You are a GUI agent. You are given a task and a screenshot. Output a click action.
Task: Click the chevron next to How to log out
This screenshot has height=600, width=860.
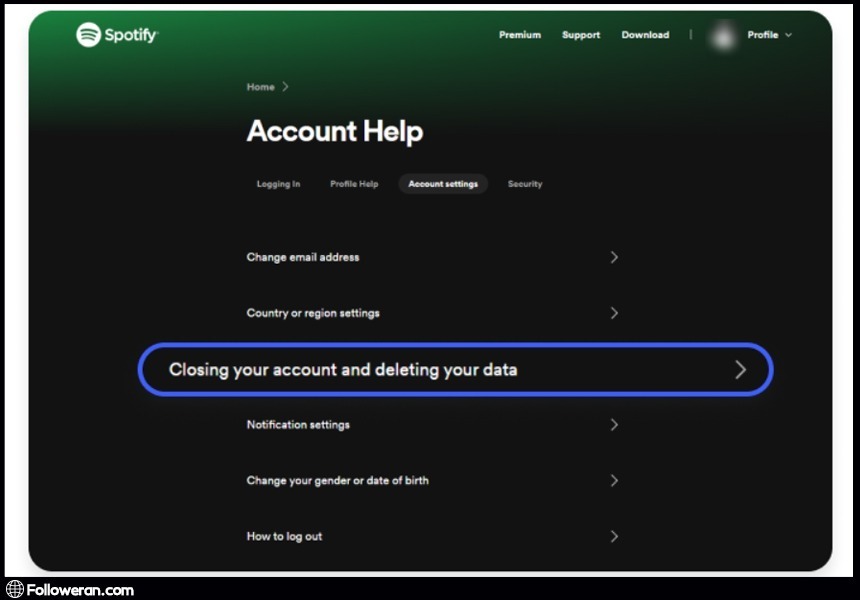coord(614,537)
